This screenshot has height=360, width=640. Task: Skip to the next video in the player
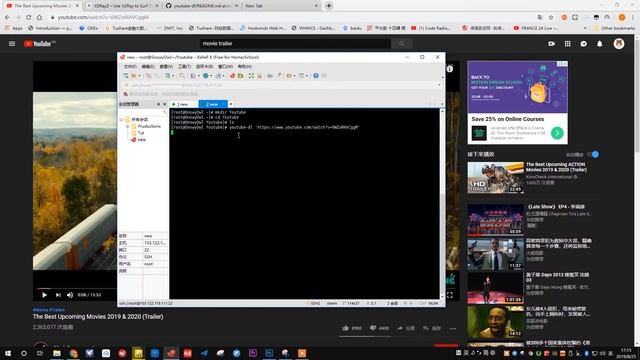pos(58,295)
